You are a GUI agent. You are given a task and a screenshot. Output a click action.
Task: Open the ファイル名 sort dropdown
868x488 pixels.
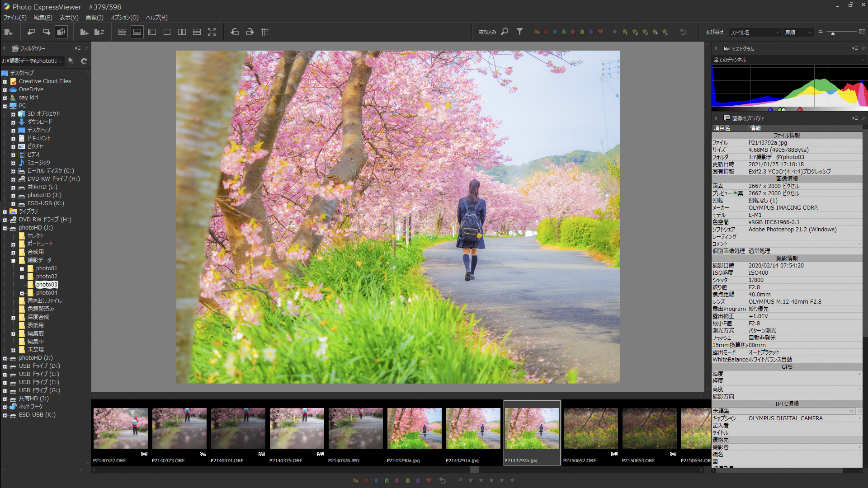coord(755,33)
